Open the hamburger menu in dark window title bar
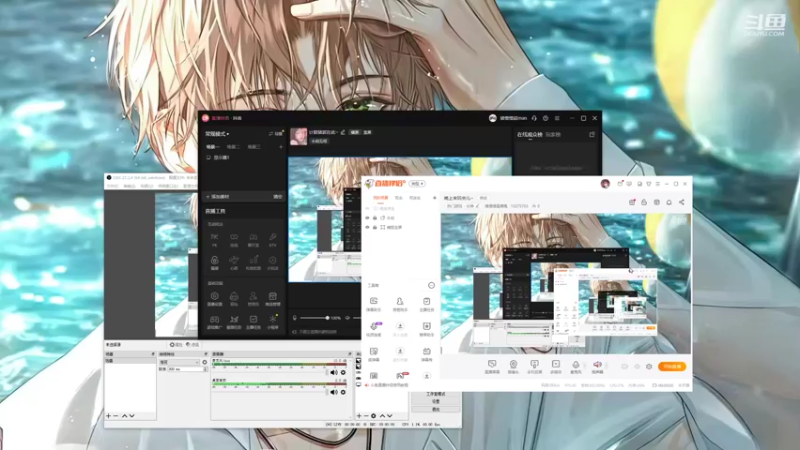The image size is (800, 450). 557,118
